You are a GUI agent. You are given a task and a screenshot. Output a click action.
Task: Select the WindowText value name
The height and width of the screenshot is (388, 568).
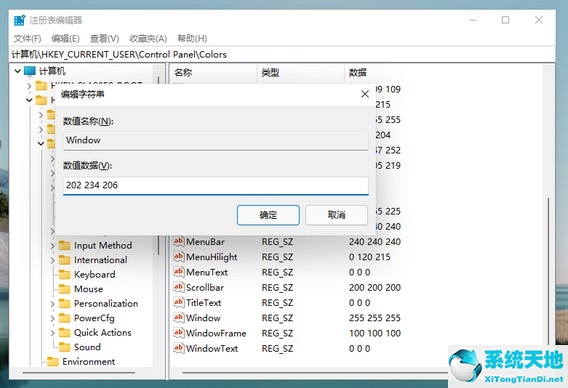tap(212, 349)
